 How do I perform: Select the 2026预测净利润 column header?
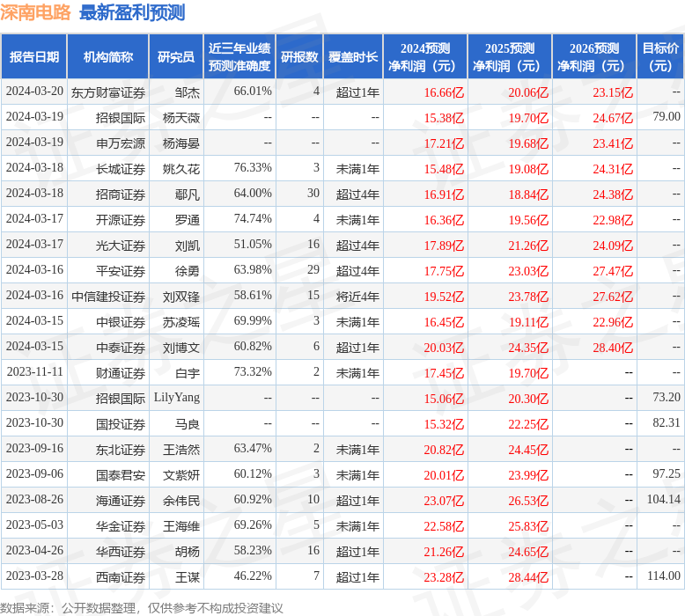594,56
